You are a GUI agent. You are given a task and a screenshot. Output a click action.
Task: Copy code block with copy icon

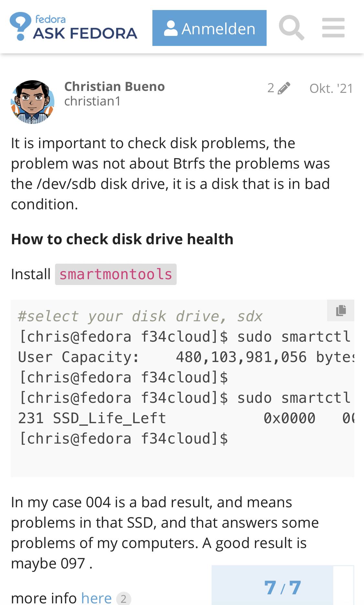(x=341, y=310)
